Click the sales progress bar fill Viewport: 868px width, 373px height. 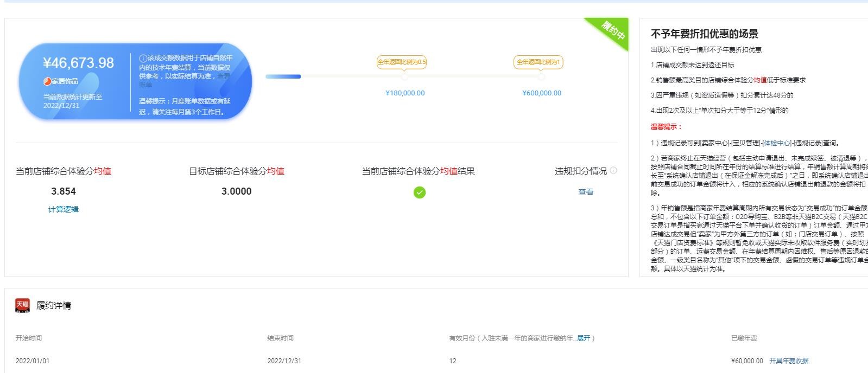[x=283, y=76]
